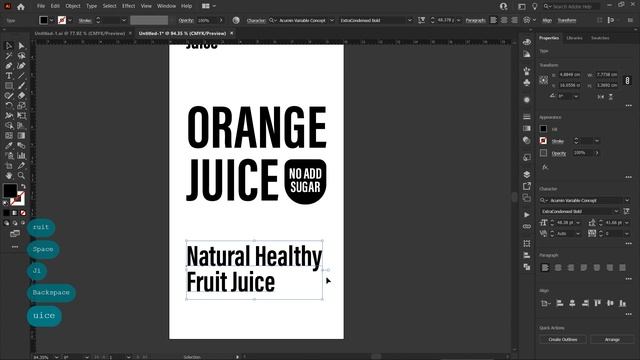This screenshot has height=360, width=640.
Task: Toggle align center in control bar Paragraph
Action: (504, 20)
